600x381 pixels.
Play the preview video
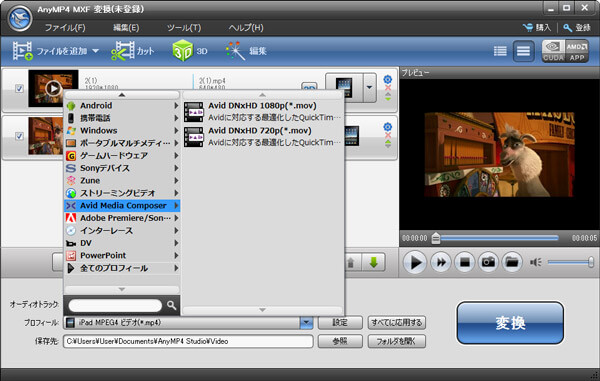coord(415,262)
